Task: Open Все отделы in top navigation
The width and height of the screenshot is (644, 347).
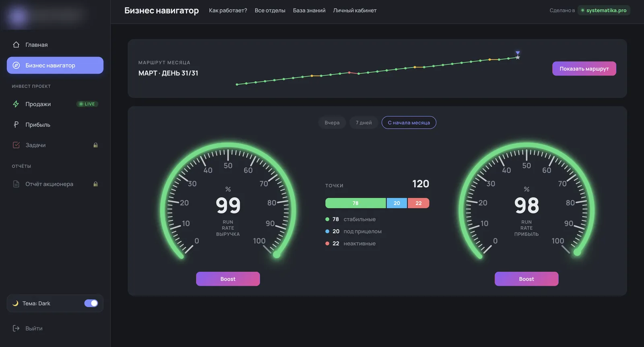Action: (270, 10)
